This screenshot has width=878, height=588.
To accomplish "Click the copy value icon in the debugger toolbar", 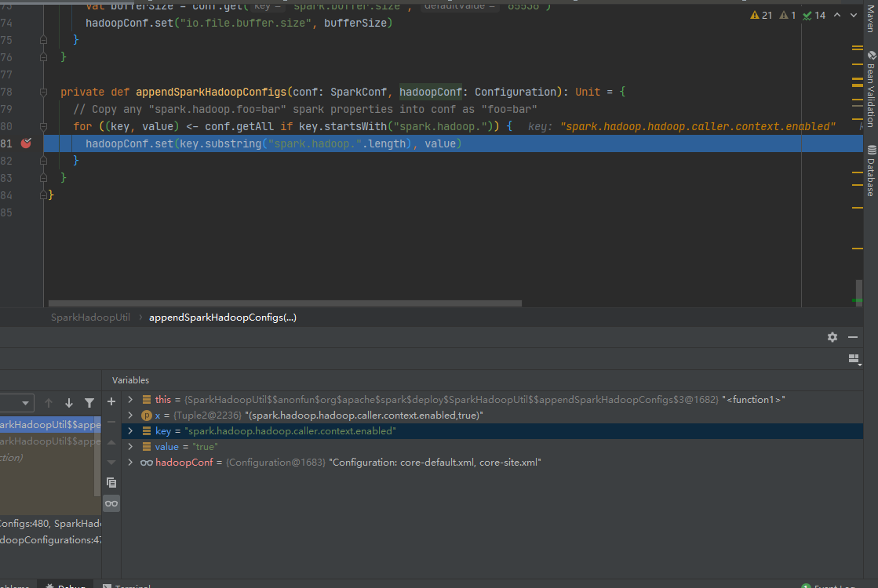I will click(x=111, y=483).
